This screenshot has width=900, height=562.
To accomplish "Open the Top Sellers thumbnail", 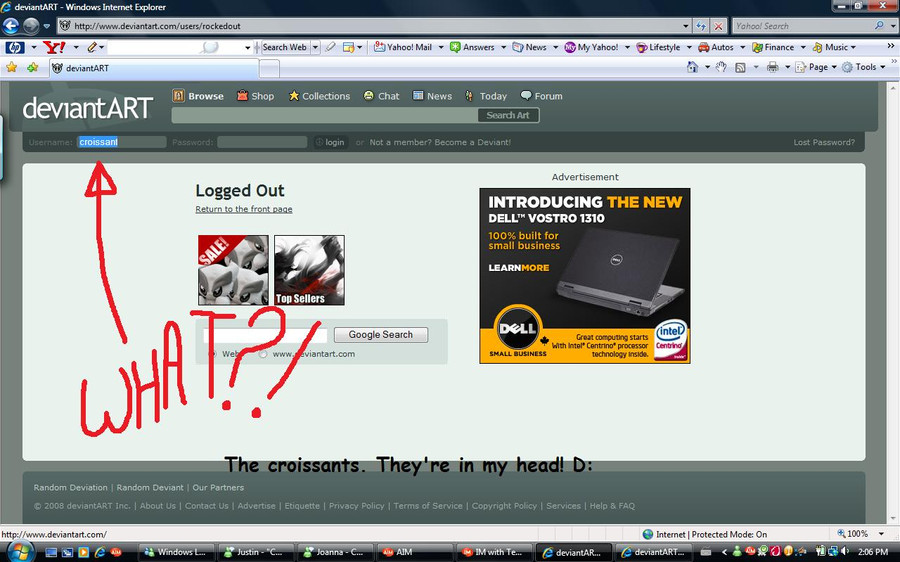I will (309, 270).
